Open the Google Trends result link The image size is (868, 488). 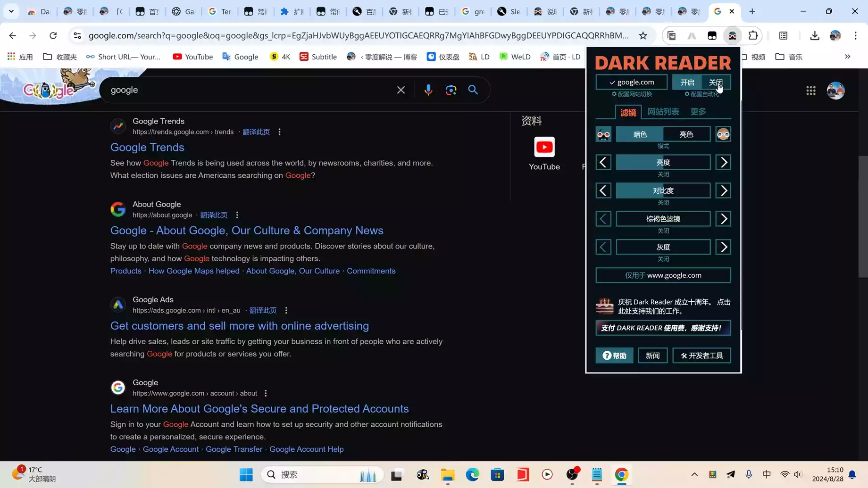tap(147, 147)
